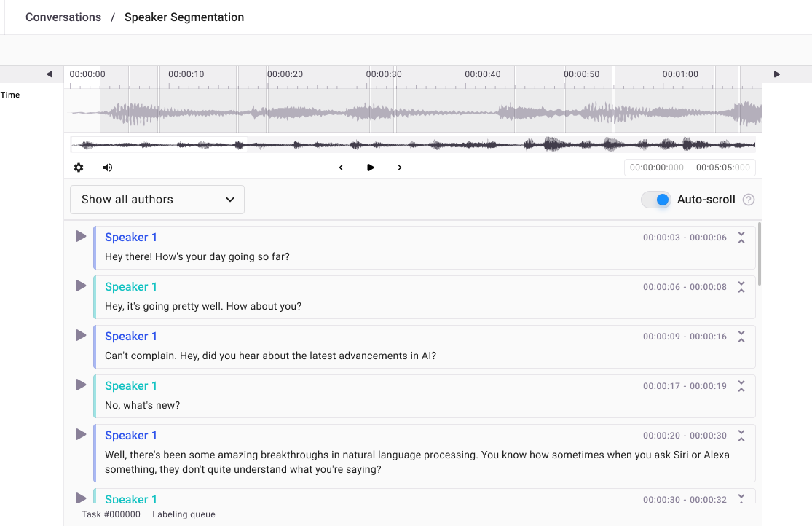
Task: Click the Speaker 1 label on the first segment
Action: 131,237
